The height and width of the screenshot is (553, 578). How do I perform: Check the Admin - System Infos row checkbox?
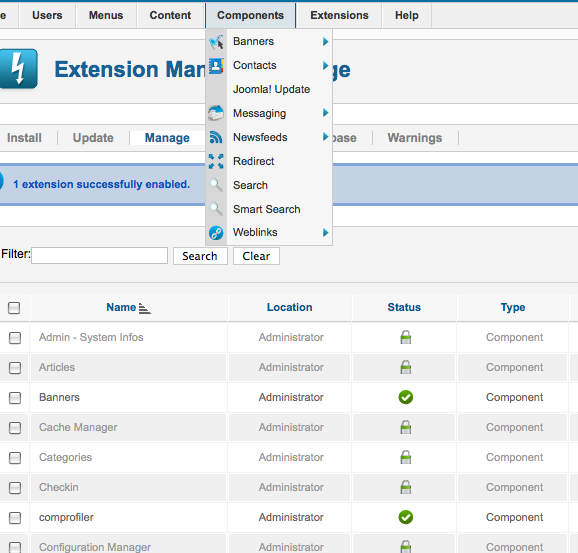(15, 338)
